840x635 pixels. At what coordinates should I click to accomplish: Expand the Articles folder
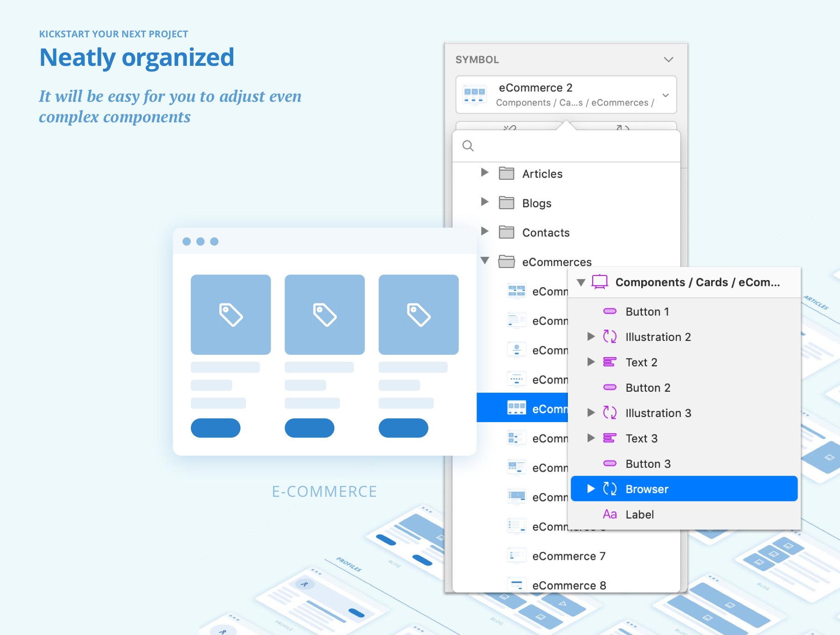click(485, 173)
